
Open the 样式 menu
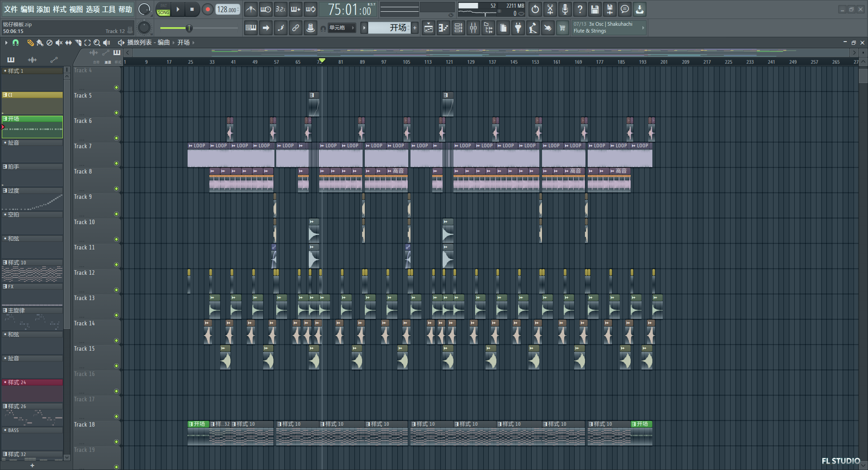[x=60, y=9]
